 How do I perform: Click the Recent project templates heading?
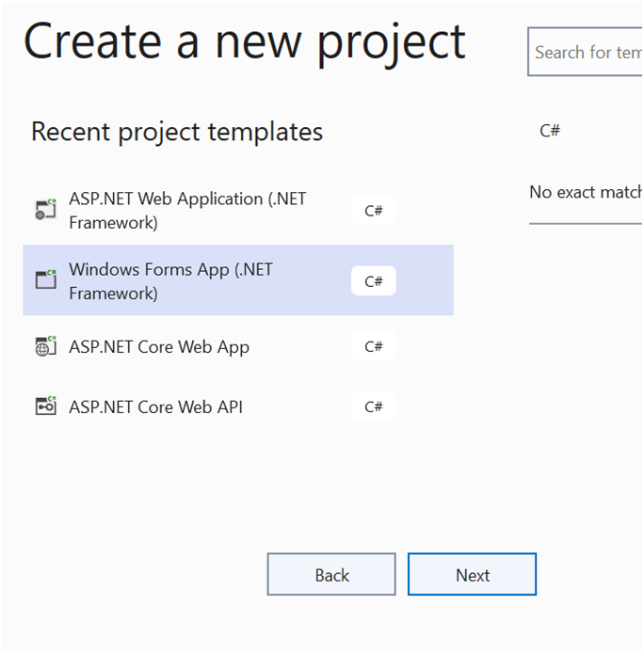[x=177, y=133]
